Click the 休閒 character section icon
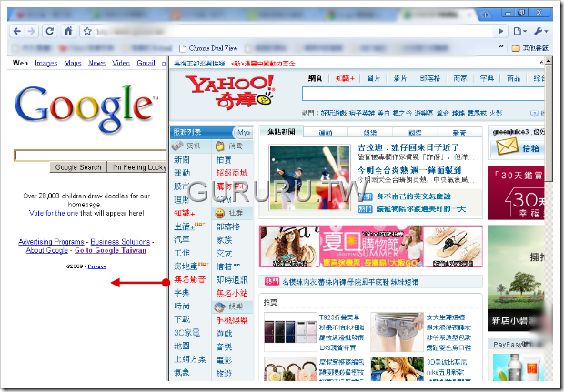The image size is (564, 392). coord(219,307)
